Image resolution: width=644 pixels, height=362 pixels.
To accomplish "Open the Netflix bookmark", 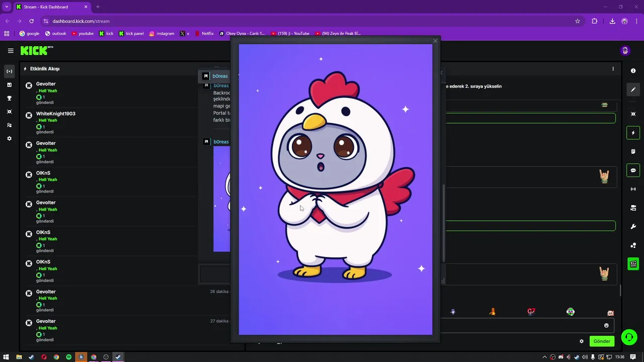I will tap(204, 34).
